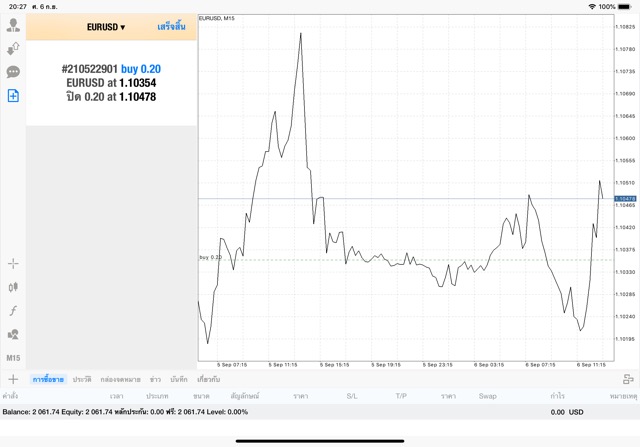Image resolution: width=640 pixels, height=447 pixels.
Task: Open the objects shapes icon
Action: point(13,334)
